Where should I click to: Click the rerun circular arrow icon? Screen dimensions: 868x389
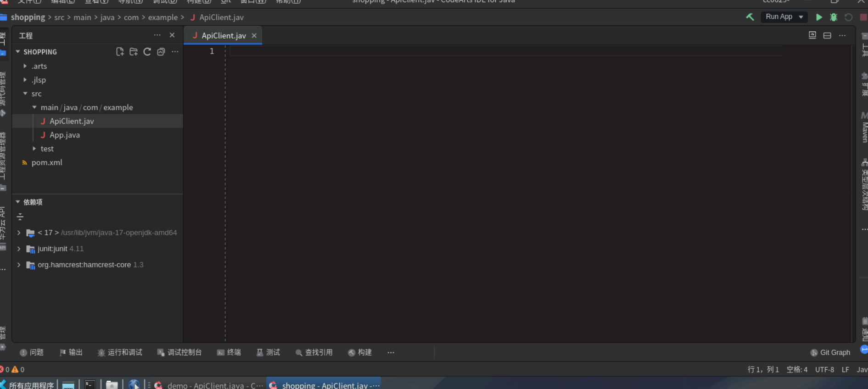coord(848,17)
